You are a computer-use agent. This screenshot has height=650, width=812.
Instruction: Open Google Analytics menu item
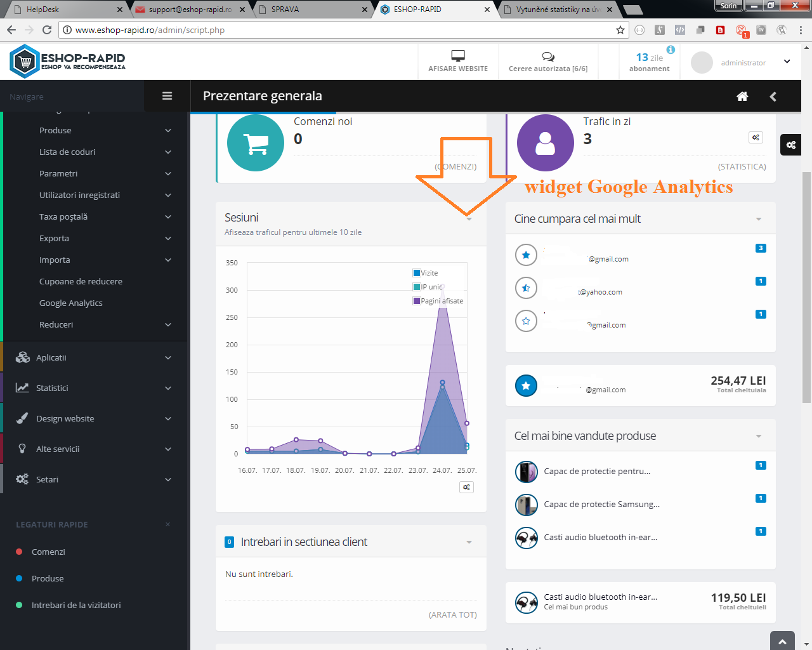(x=71, y=303)
